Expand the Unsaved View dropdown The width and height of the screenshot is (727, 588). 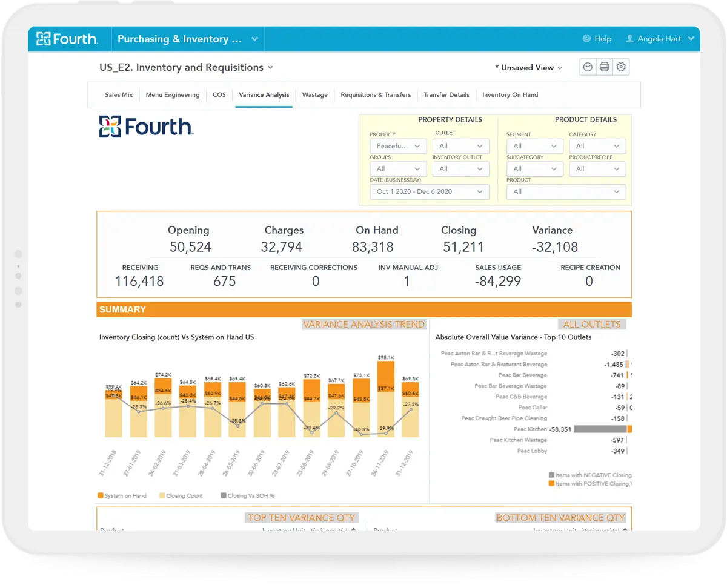(x=528, y=68)
